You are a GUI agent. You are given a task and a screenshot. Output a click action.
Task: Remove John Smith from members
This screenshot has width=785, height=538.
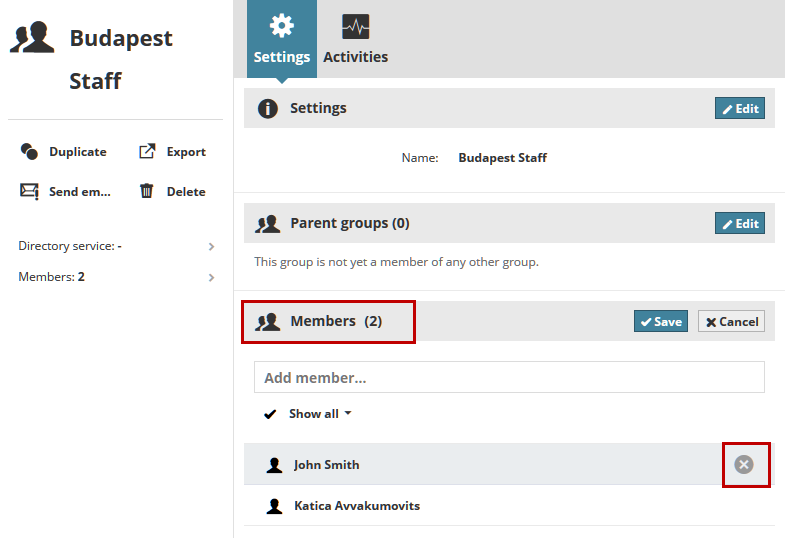744,464
